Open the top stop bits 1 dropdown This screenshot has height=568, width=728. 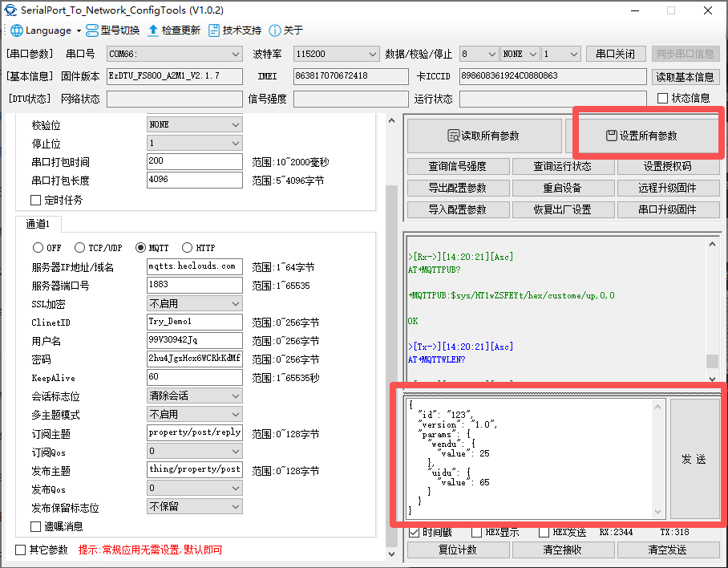coord(574,55)
